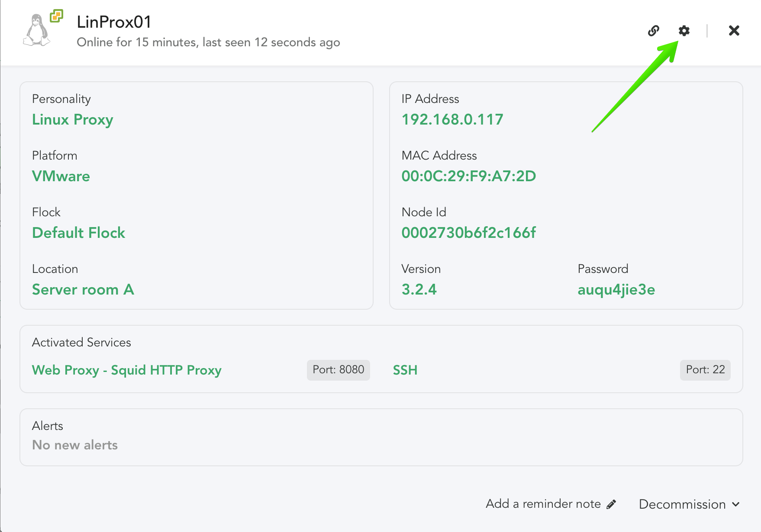Screen dimensions: 761x532
Task: Add a reminder note
Action: click(x=543, y=504)
